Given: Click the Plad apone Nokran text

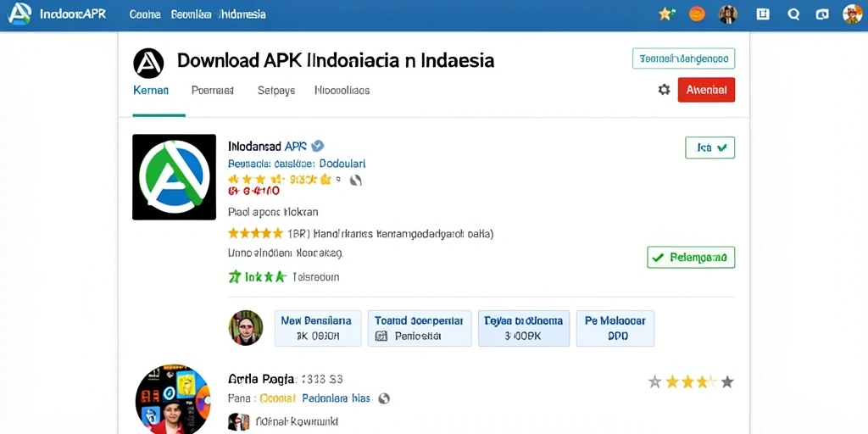Looking at the screenshot, I should tap(273, 212).
